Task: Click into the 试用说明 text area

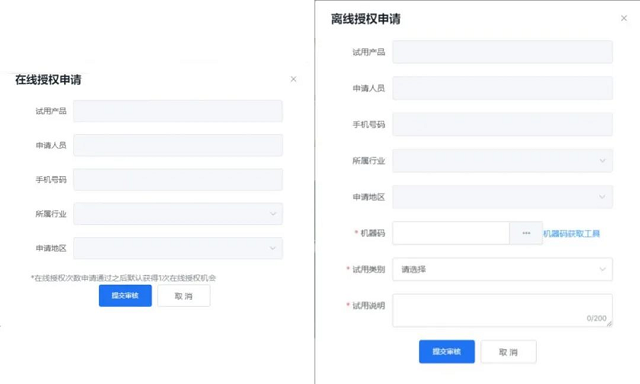Action: tap(502, 310)
